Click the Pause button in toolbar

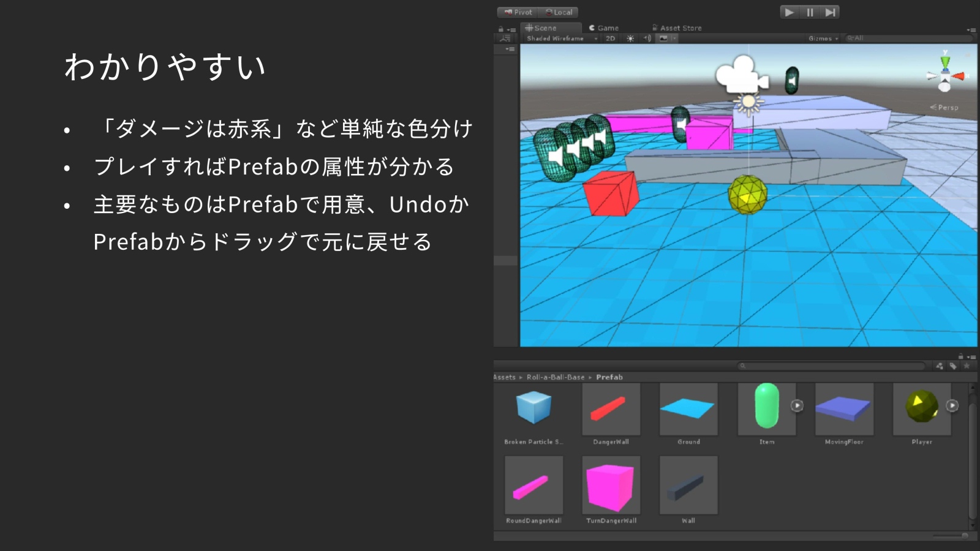[x=810, y=12]
